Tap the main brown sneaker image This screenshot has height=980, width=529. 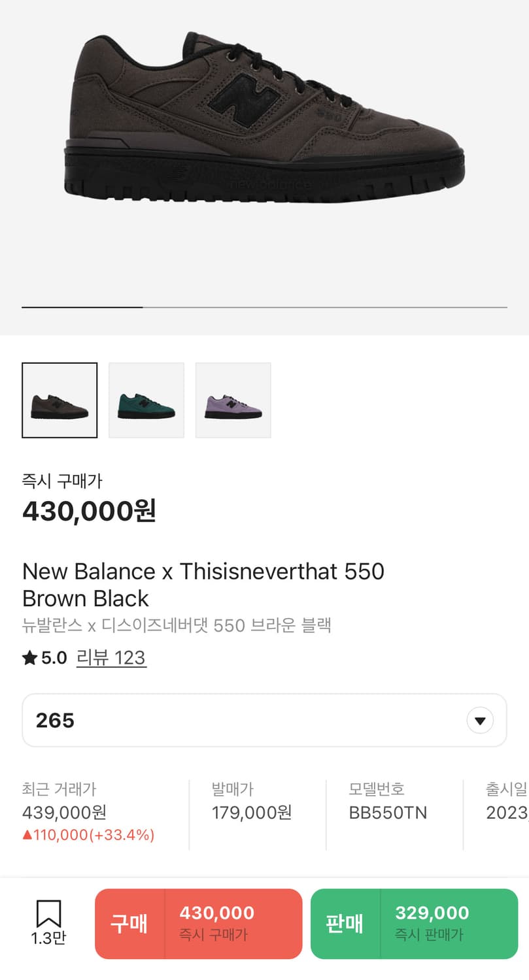pos(264,118)
